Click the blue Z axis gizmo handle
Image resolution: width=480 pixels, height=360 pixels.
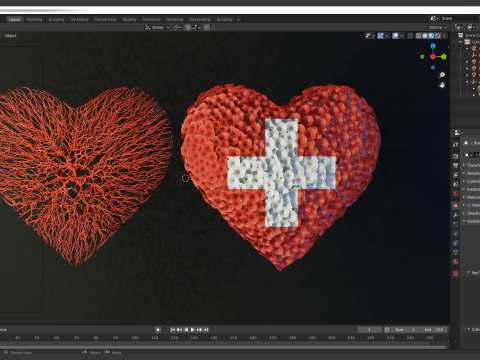click(x=433, y=46)
